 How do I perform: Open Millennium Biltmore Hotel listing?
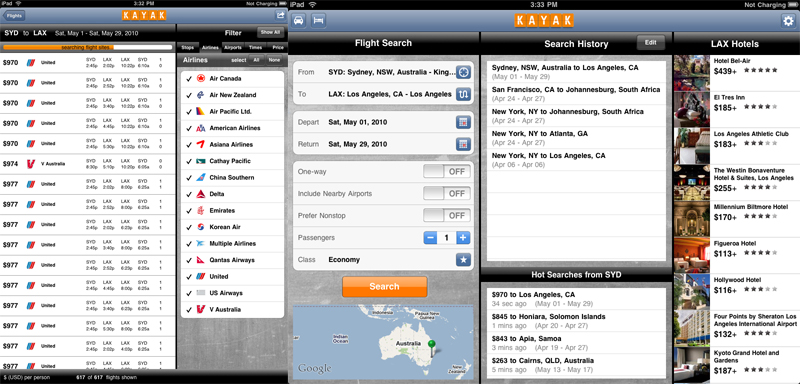737,218
